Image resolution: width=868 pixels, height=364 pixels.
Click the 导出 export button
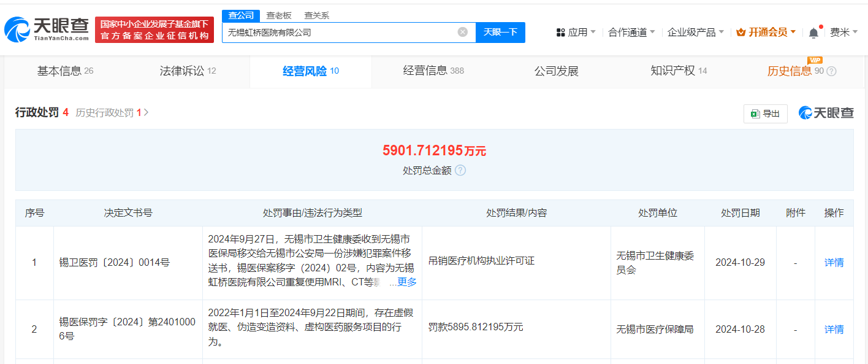[766, 114]
